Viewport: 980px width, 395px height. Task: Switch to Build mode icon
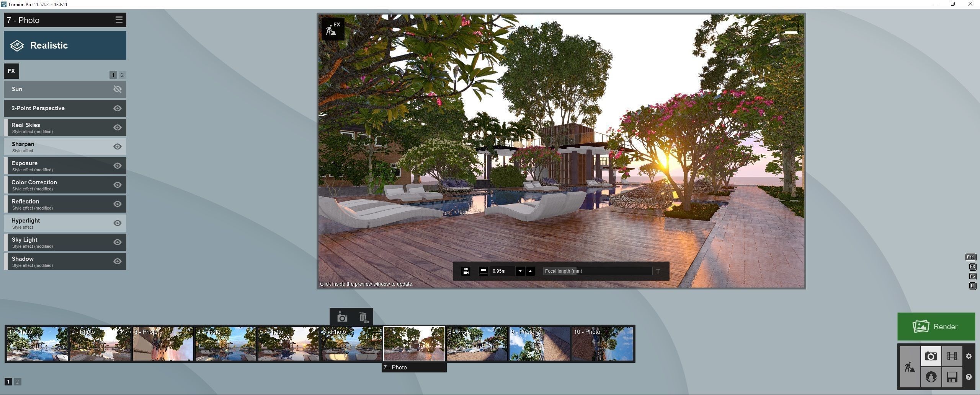pyautogui.click(x=910, y=367)
